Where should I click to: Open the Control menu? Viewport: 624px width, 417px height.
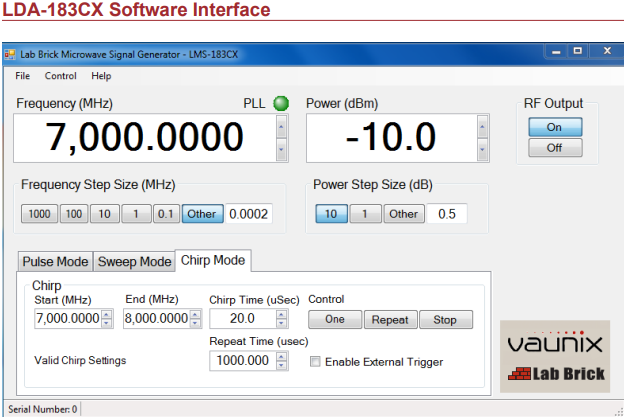[60, 76]
